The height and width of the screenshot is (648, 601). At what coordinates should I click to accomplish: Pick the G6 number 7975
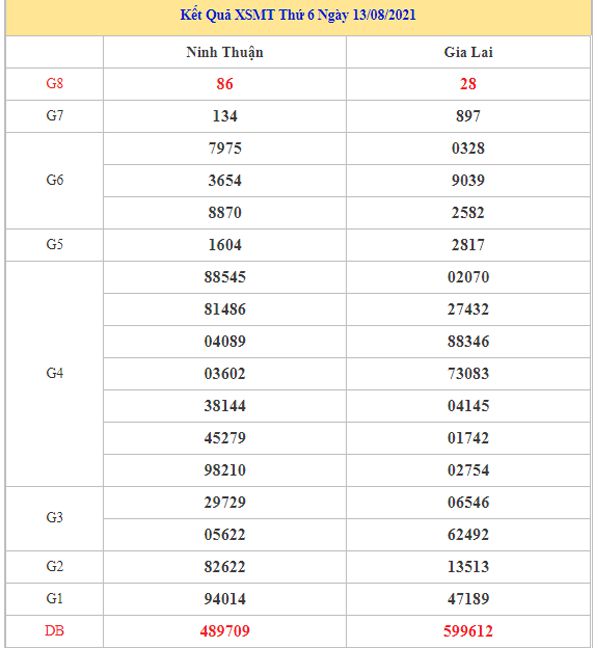pyautogui.click(x=225, y=148)
